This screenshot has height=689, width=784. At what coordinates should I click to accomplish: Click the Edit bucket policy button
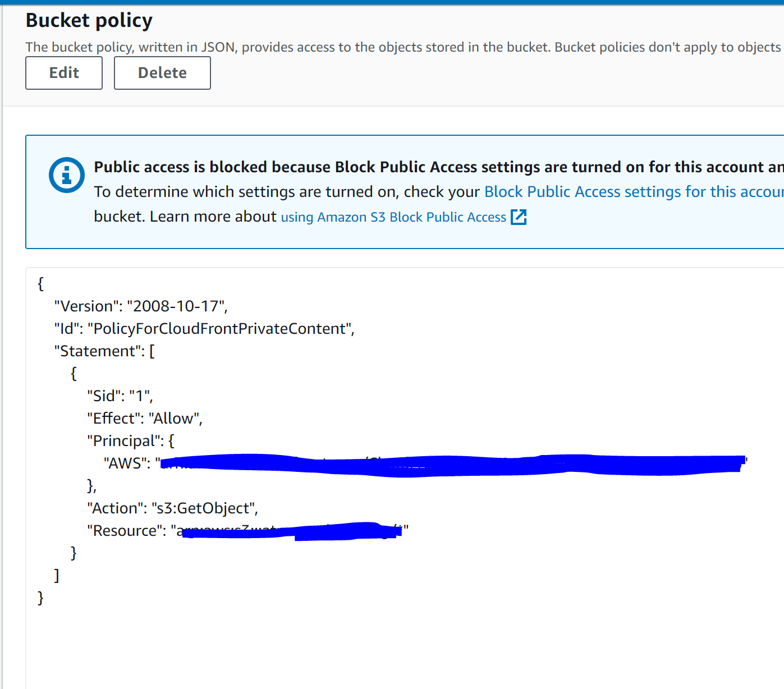coord(64,73)
